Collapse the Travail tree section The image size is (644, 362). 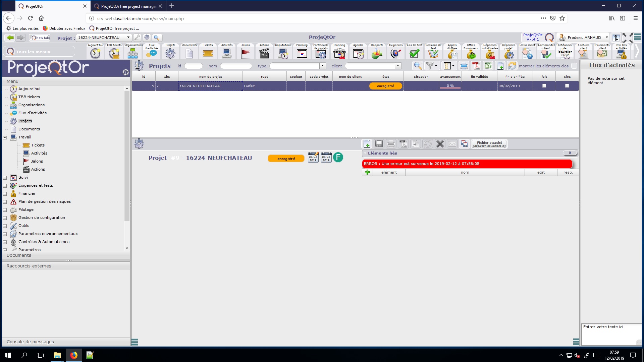coord(5,137)
